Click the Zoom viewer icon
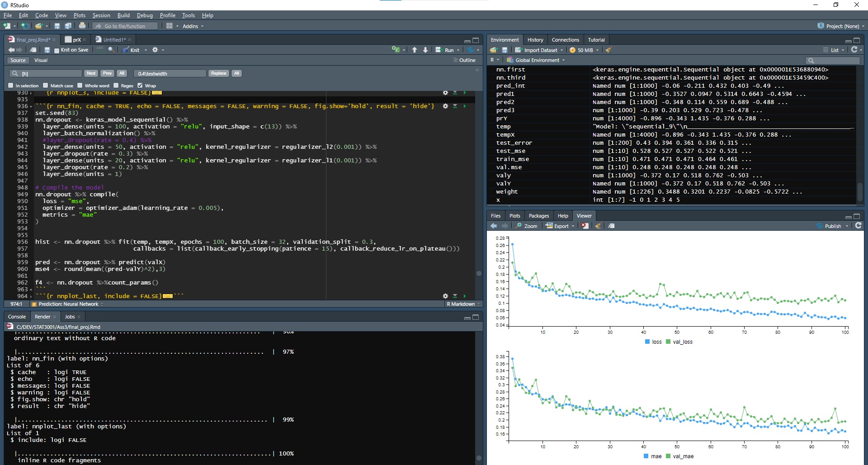The width and height of the screenshot is (868, 465). click(x=527, y=226)
